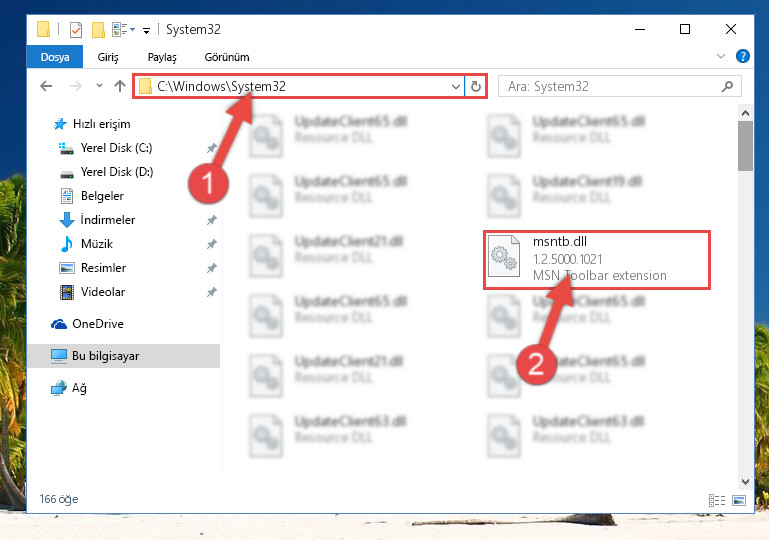The width and height of the screenshot is (769, 540).
Task: Expand the address bar history dropdown
Action: [x=456, y=87]
